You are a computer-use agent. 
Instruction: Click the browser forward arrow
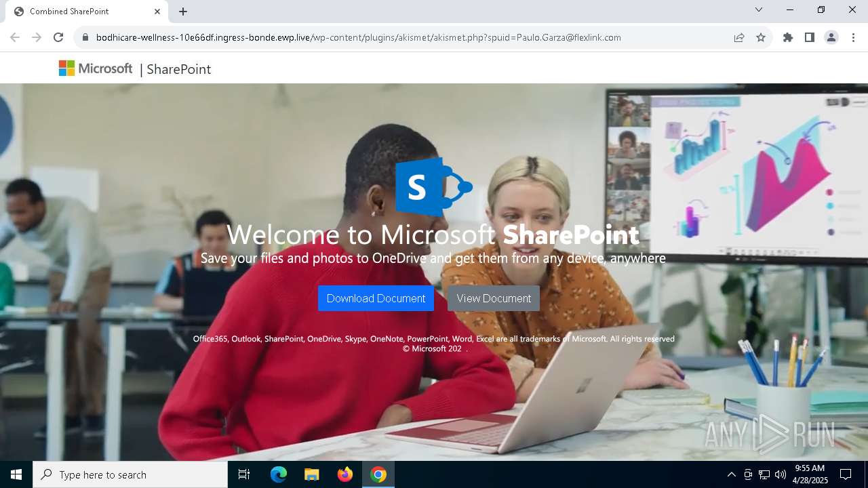(x=37, y=37)
